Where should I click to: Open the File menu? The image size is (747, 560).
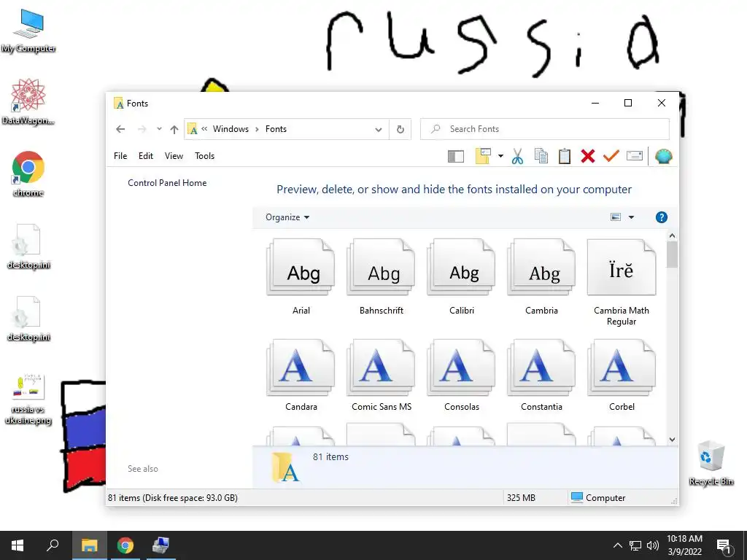(x=120, y=156)
